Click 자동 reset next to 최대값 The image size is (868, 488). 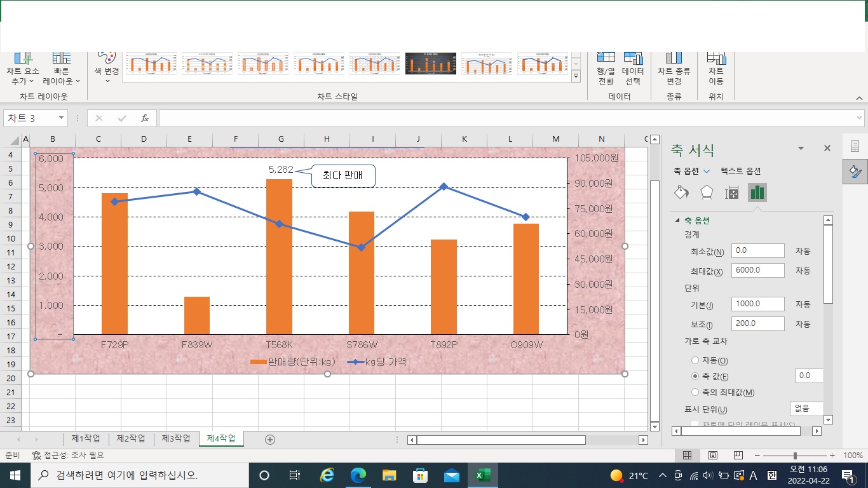pyautogui.click(x=803, y=271)
